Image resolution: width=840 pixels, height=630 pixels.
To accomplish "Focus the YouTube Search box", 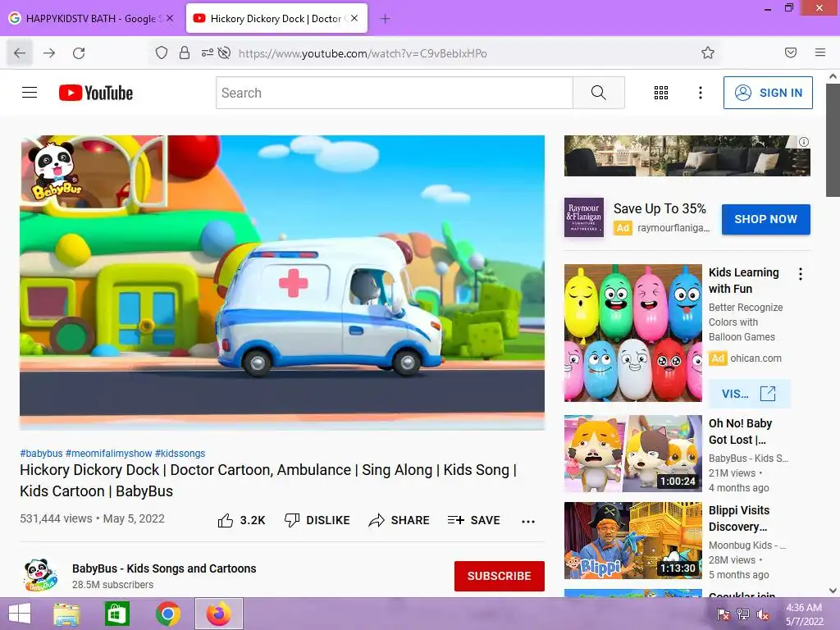I will tap(395, 93).
